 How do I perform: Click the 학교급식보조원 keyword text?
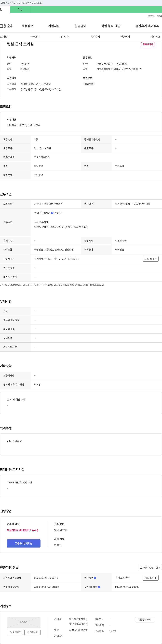(42, 157)
